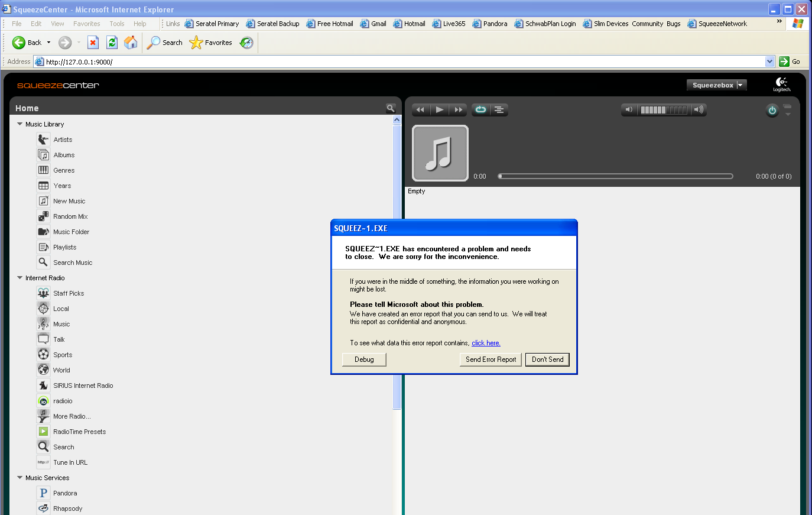
Task: Toggle the repeat mode button
Action: pyautogui.click(x=480, y=109)
